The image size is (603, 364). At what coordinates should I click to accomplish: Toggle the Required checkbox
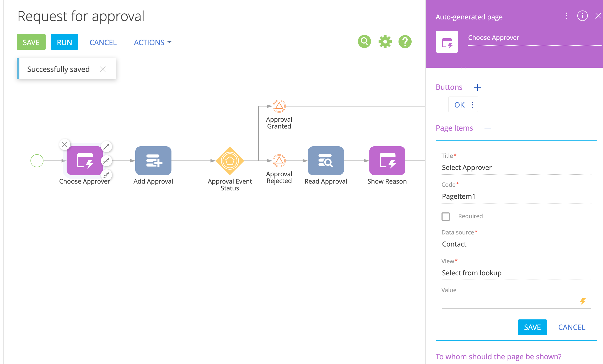pos(446,217)
